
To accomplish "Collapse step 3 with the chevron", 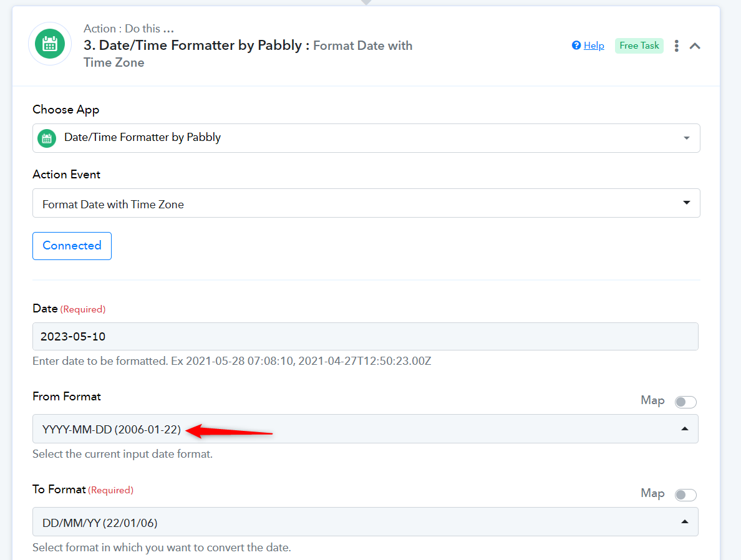I will 695,46.
